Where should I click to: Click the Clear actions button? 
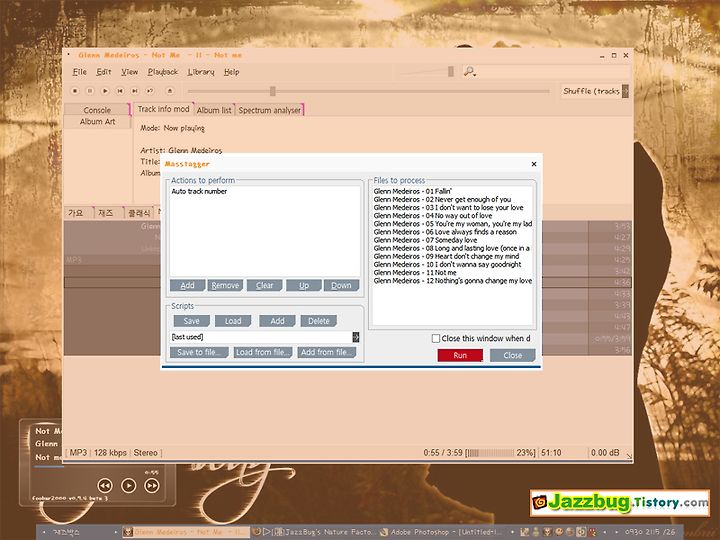pyautogui.click(x=264, y=285)
